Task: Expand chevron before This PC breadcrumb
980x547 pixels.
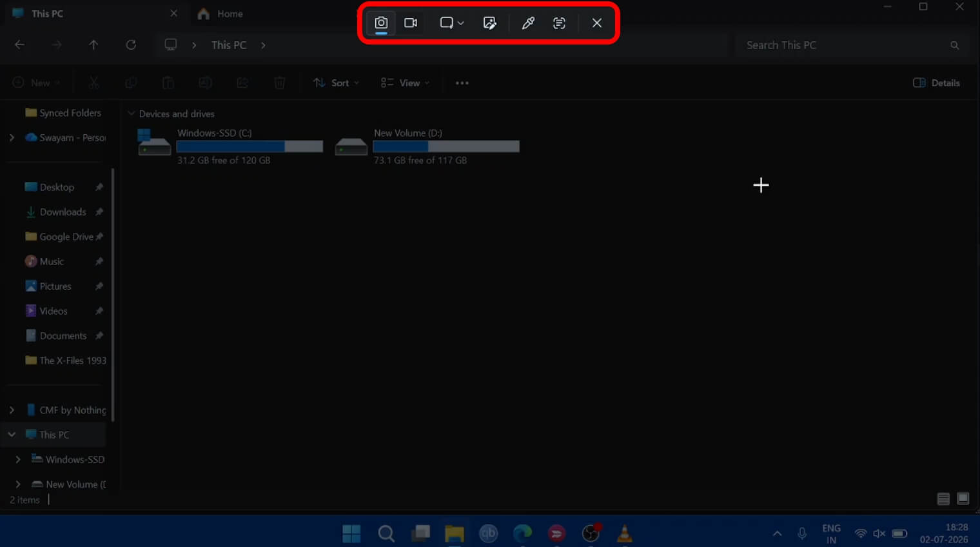Action: pyautogui.click(x=194, y=45)
